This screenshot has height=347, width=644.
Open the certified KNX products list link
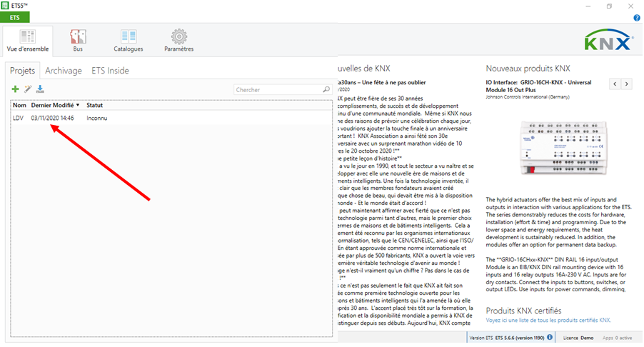coord(548,321)
